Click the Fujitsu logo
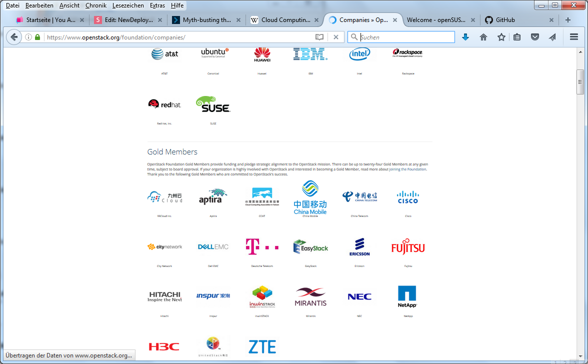The height and width of the screenshot is (364, 588). 408,246
